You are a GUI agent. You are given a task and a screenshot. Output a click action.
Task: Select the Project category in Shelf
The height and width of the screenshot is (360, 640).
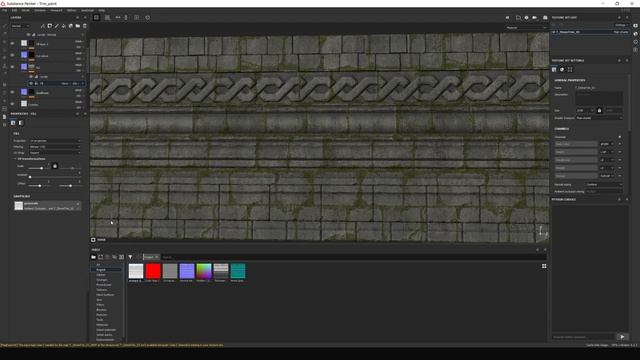click(101, 270)
